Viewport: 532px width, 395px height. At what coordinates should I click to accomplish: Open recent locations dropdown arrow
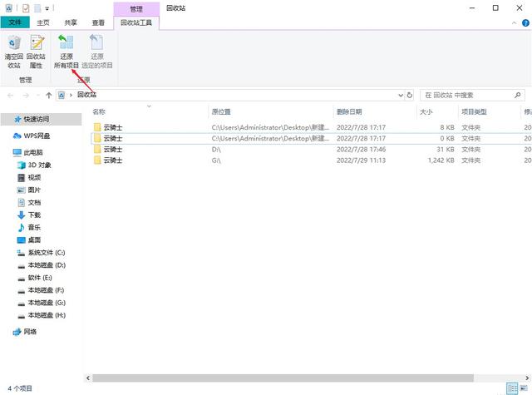pos(38,96)
